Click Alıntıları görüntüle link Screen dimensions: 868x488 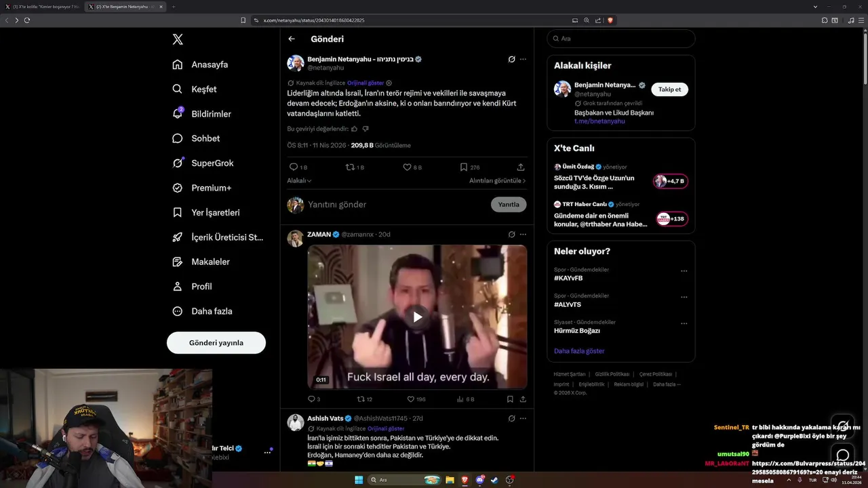click(497, 181)
